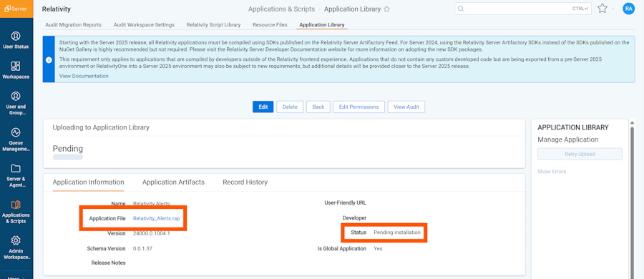Click the Server logo at top left

(16, 9)
